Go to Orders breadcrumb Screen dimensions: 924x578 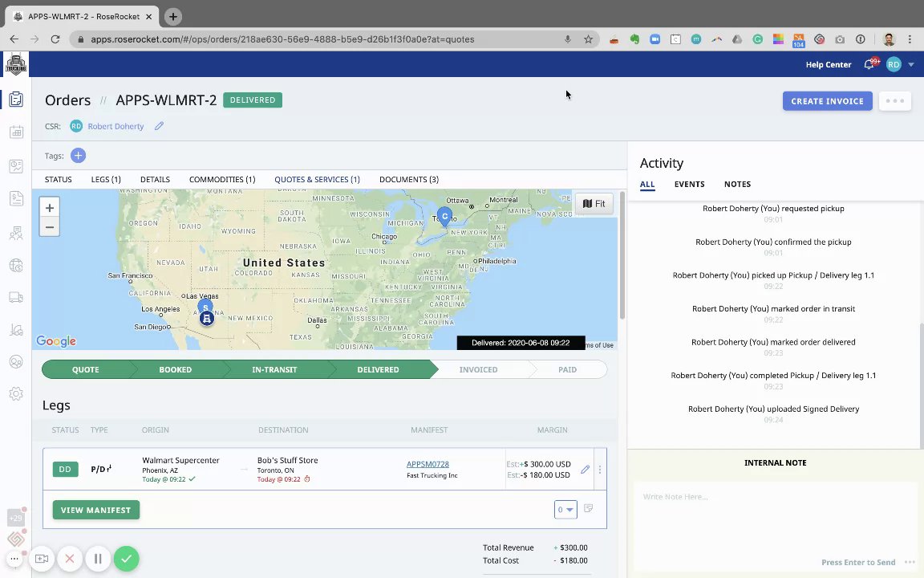[67, 100]
